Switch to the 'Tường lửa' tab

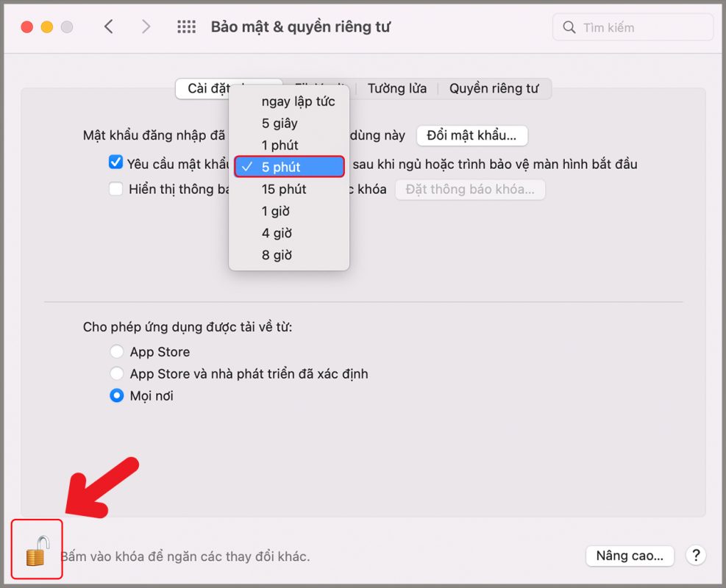396,88
